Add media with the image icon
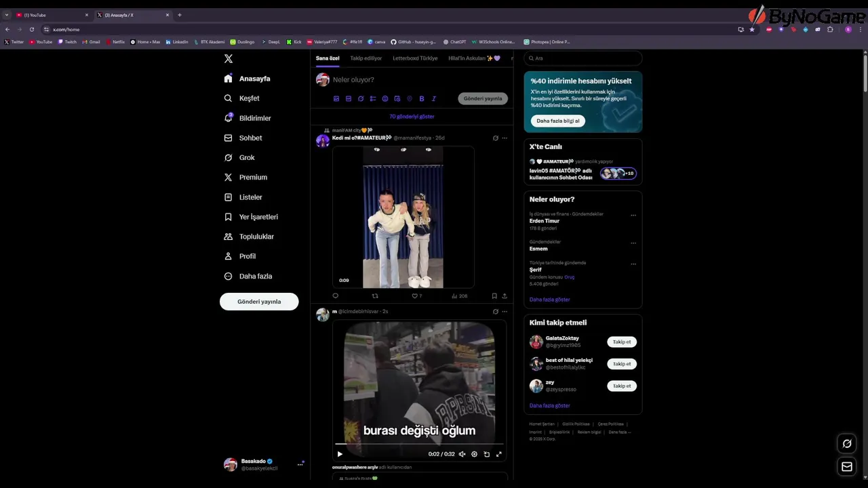The image size is (868, 488). click(336, 99)
